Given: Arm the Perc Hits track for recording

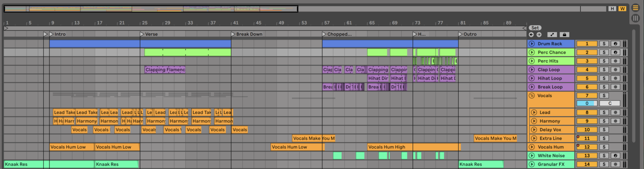Looking at the screenshot, I should tap(615, 61).
